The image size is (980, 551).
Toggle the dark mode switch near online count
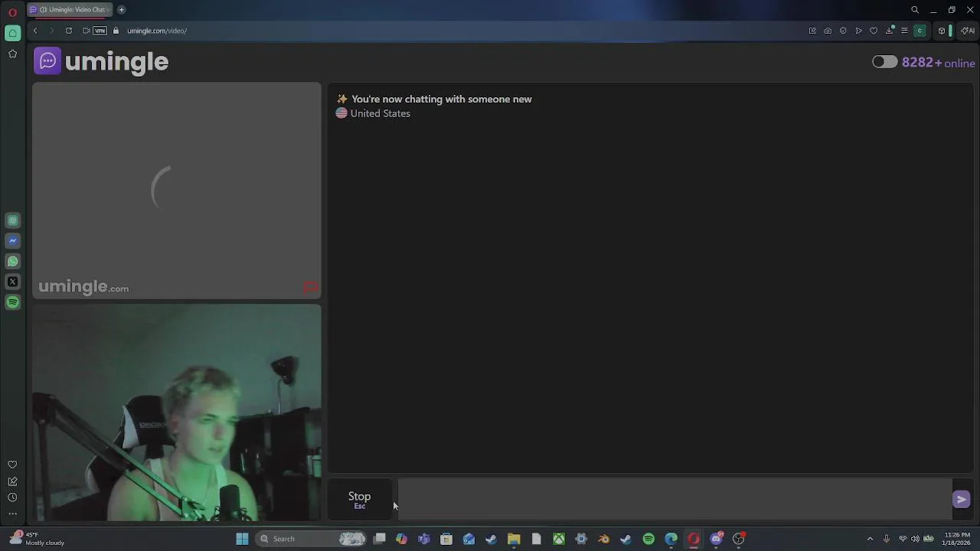884,62
